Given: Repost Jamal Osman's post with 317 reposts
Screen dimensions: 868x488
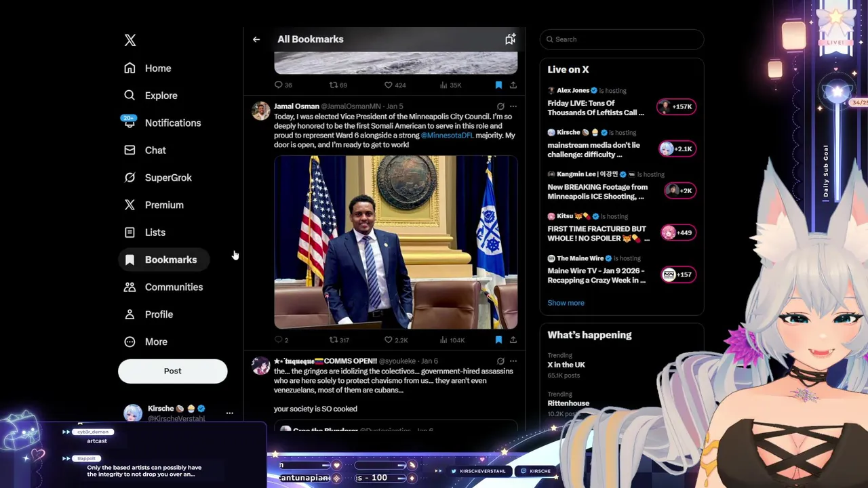Looking at the screenshot, I should coord(339,340).
